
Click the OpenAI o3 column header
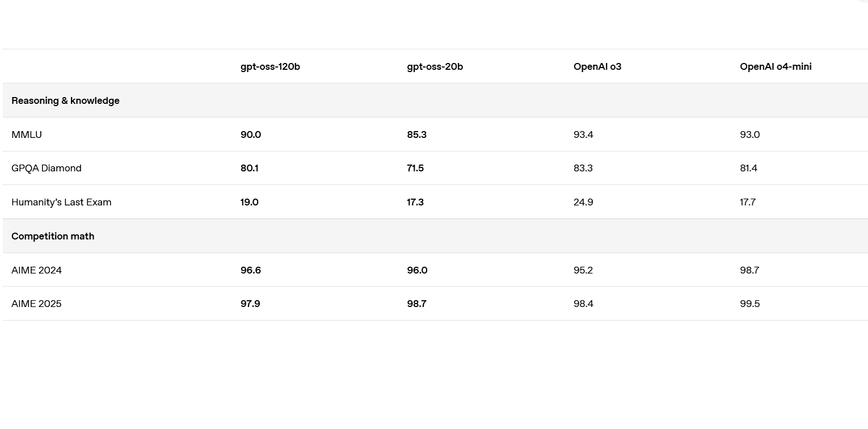[597, 66]
